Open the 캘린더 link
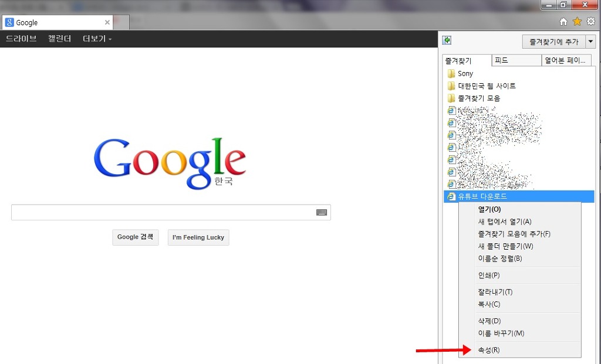Viewport: 601px width, 364px height. tap(60, 39)
